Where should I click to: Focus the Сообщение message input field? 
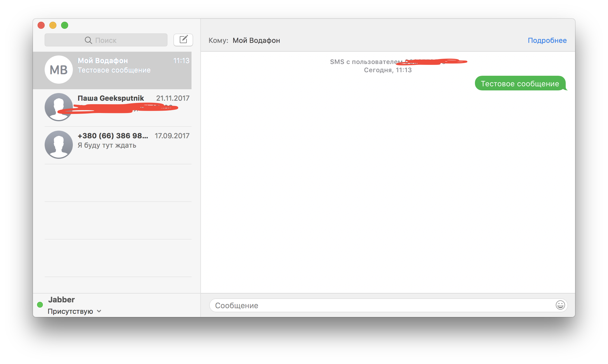tap(388, 305)
